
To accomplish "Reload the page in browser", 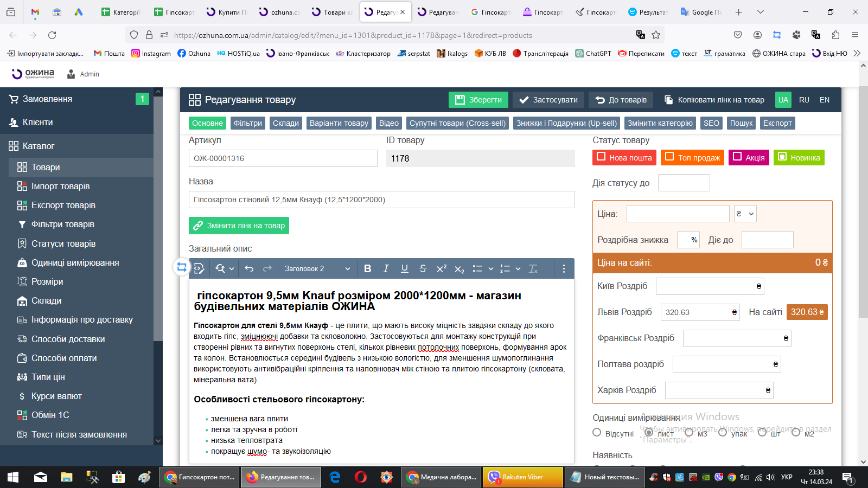I will 52,35.
